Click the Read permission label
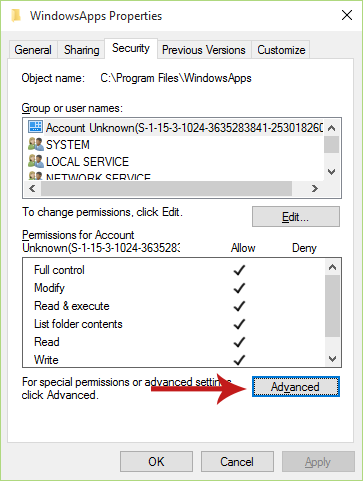Image resolution: width=363 pixels, height=481 pixels. click(x=47, y=342)
